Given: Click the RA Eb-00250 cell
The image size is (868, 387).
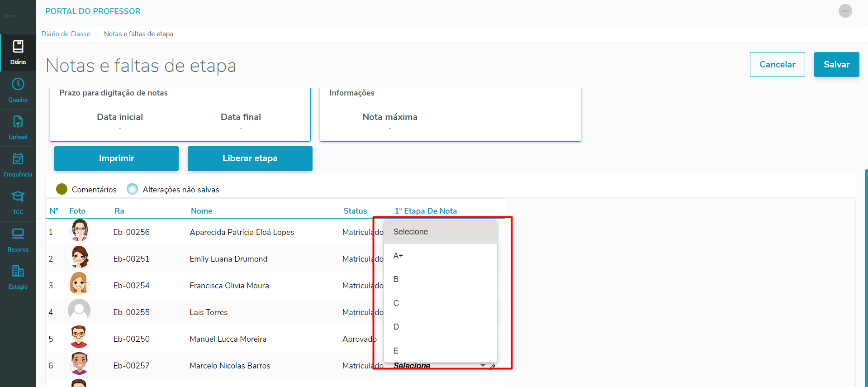Looking at the screenshot, I should coord(131,339).
